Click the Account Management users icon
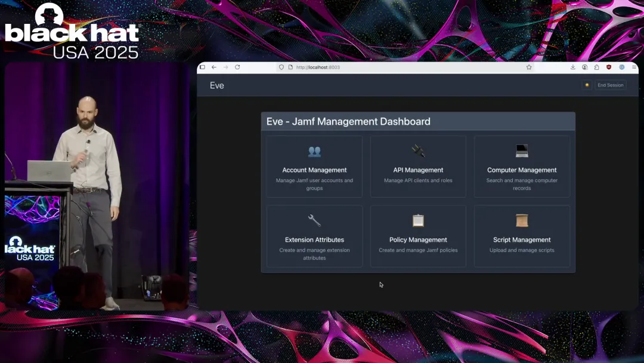This screenshot has height=363, width=644. [x=315, y=152]
